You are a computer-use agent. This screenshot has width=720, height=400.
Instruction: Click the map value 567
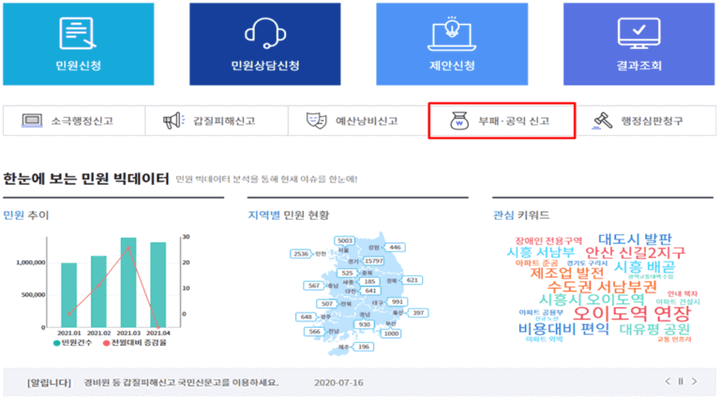click(314, 286)
